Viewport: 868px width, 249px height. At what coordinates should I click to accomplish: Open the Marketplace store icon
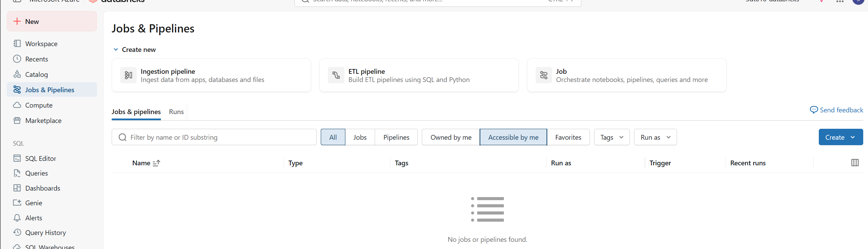17,120
